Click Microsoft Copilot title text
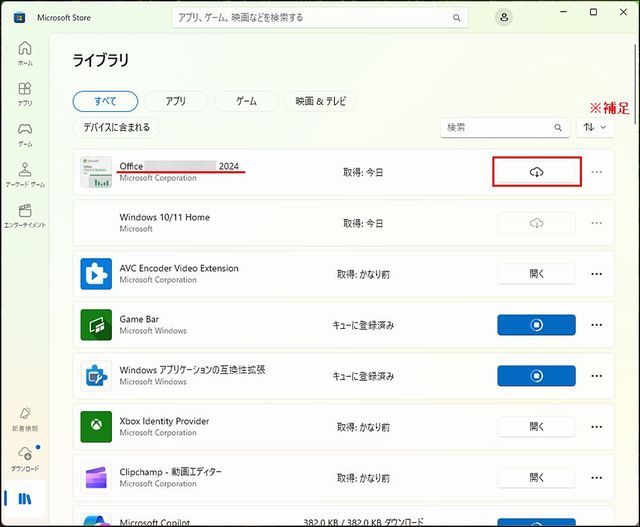640x527 pixels. (154, 522)
